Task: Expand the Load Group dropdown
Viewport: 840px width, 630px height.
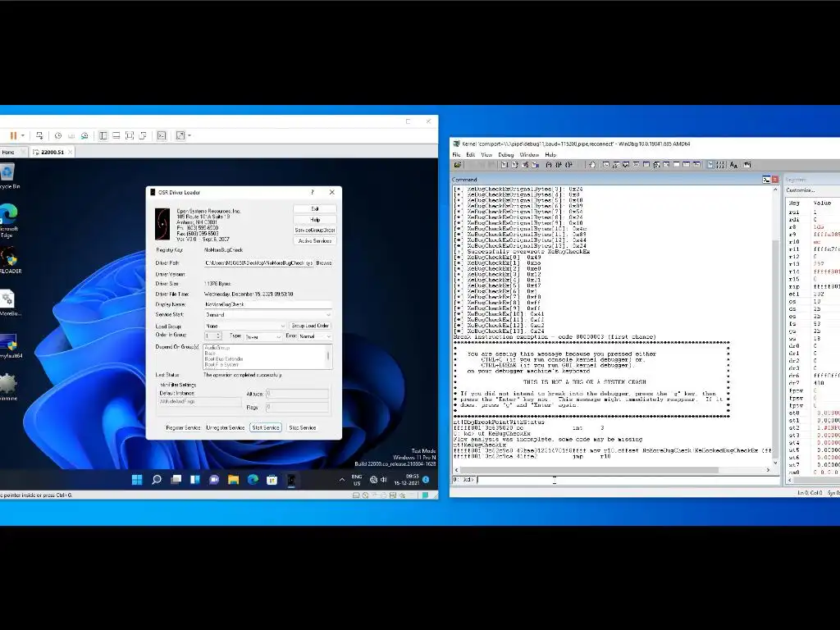Action: pyautogui.click(x=282, y=326)
